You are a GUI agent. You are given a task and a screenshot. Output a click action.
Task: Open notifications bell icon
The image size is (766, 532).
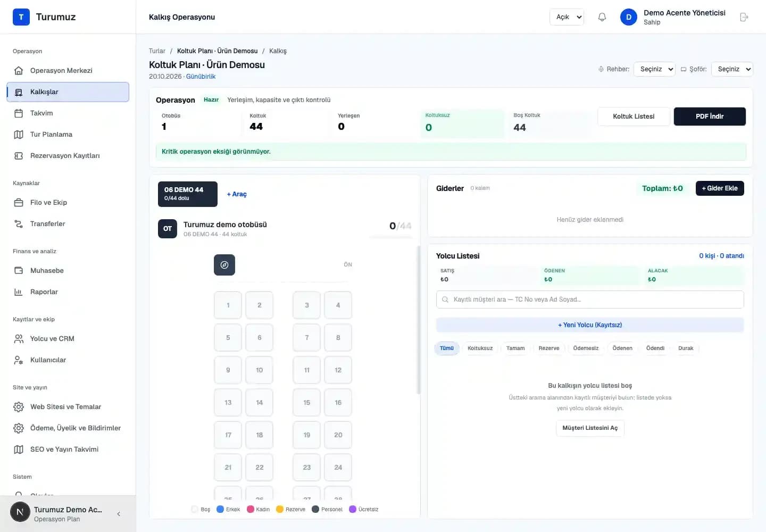pyautogui.click(x=602, y=17)
